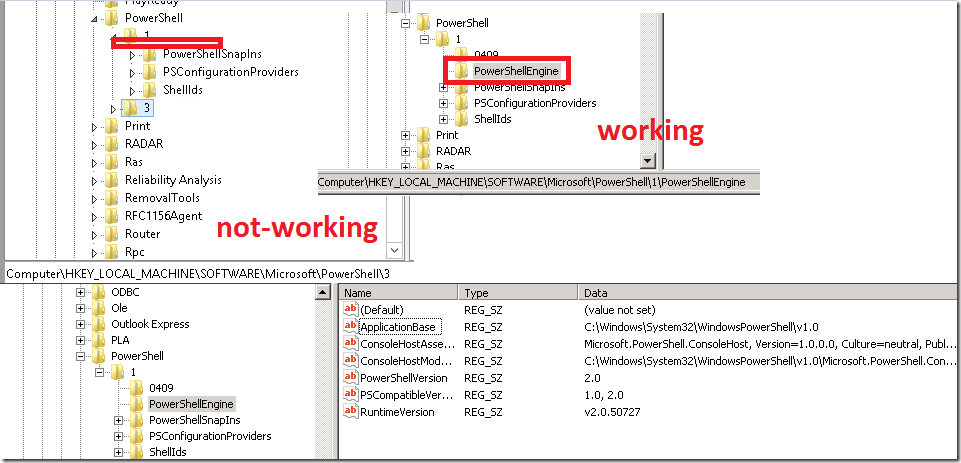Click the ab icon of ConsoleHostMod... value
This screenshot has height=463, width=961.
(x=351, y=361)
